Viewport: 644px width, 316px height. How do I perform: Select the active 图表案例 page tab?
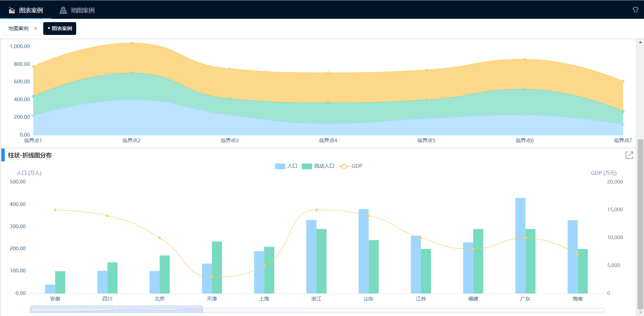60,29
